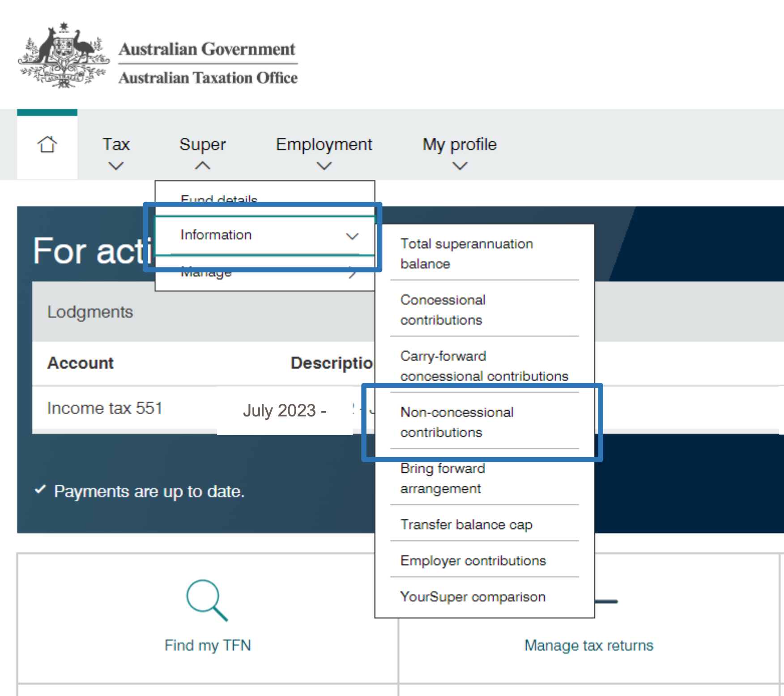Select Total superannuation balance
The height and width of the screenshot is (696, 784).
coord(467,254)
